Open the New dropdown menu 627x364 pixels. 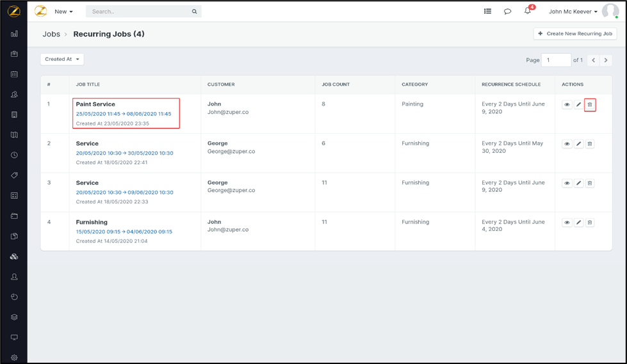click(x=63, y=12)
